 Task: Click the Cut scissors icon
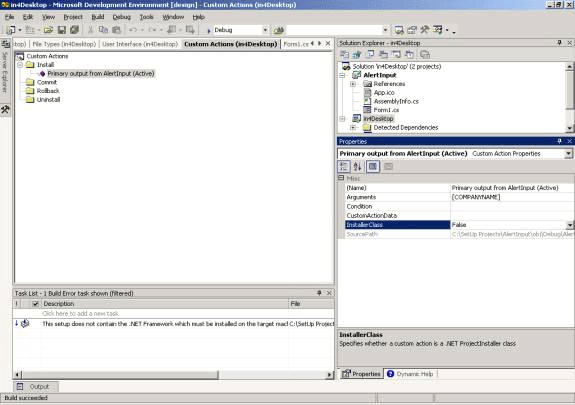pyautogui.click(x=91, y=30)
